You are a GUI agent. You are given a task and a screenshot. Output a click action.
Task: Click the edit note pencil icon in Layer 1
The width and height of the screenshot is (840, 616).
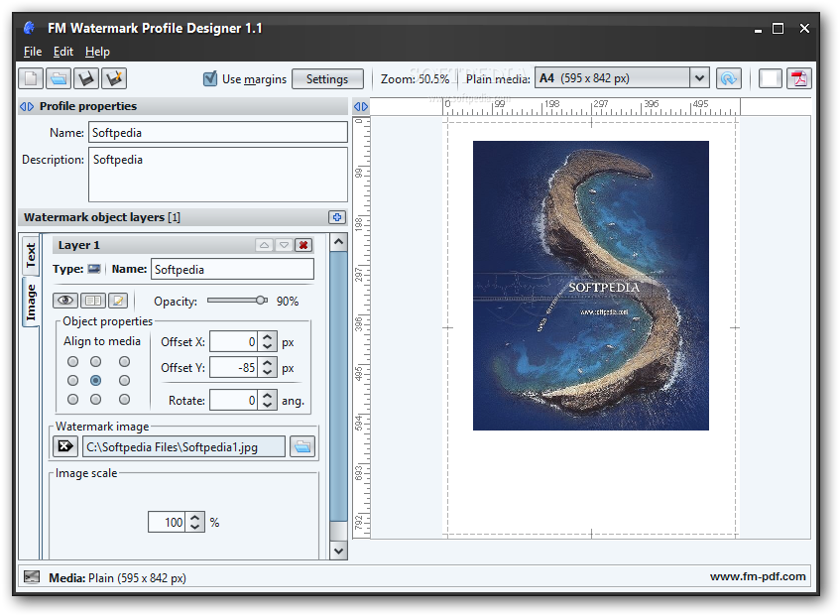click(x=118, y=301)
